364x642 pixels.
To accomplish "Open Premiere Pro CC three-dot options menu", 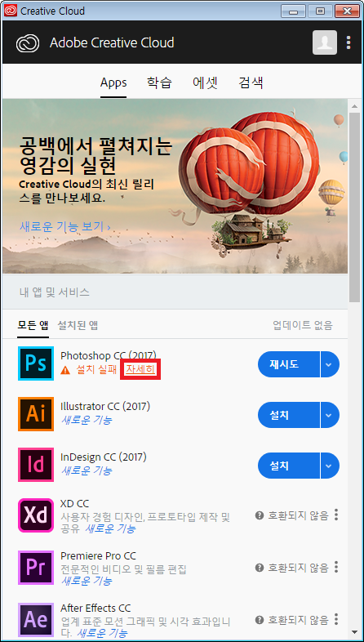I will coord(336,567).
